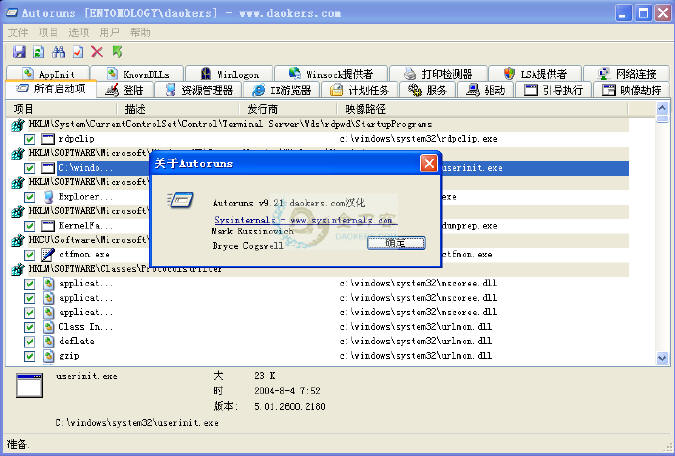This screenshot has width=675, height=456.
Task: Select the full path C:\windows\system32\userinit.exe in details
Action: 137,423
